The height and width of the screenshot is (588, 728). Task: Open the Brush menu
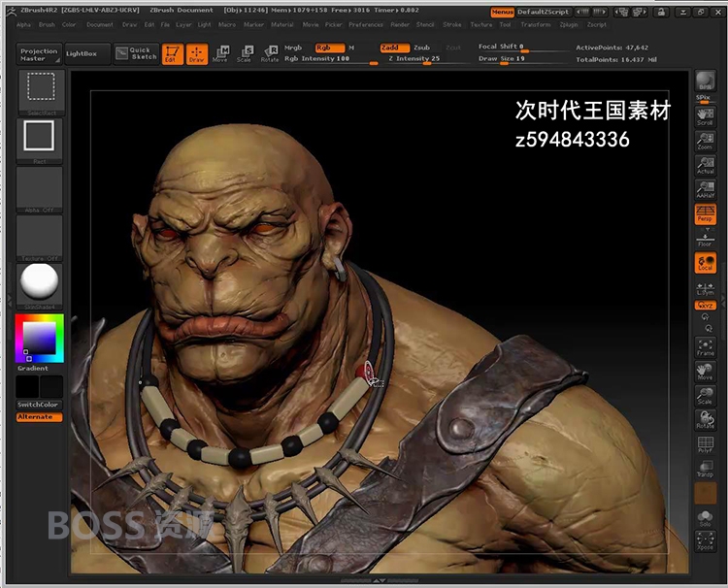[47, 24]
